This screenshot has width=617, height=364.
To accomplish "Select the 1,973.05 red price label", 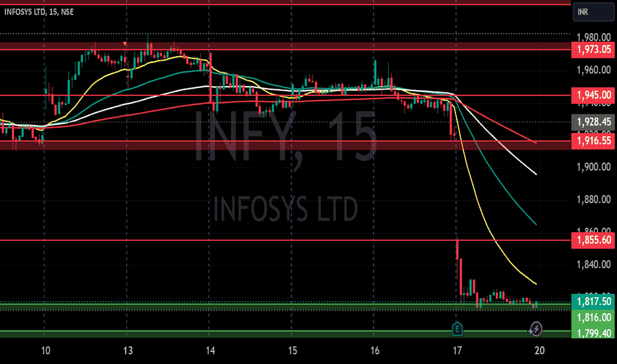I will click(593, 50).
